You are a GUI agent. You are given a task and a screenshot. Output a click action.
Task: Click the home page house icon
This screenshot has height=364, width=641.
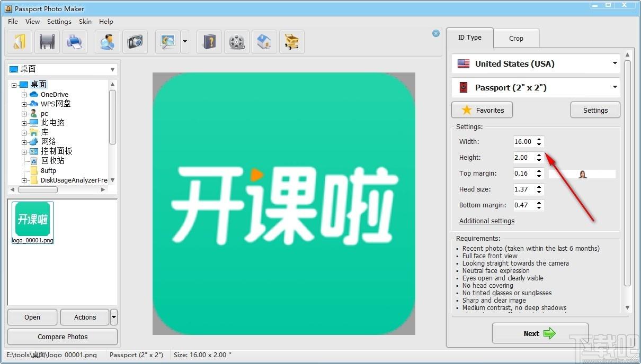pos(264,42)
